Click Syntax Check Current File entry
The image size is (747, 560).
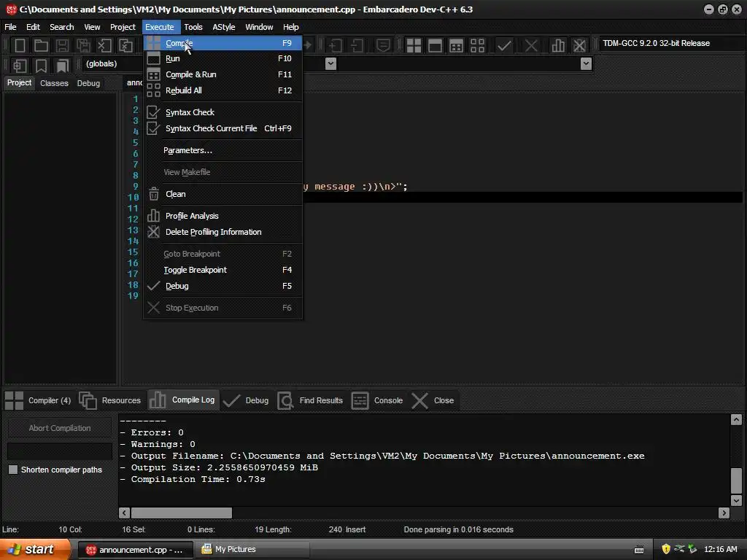[x=222, y=128]
